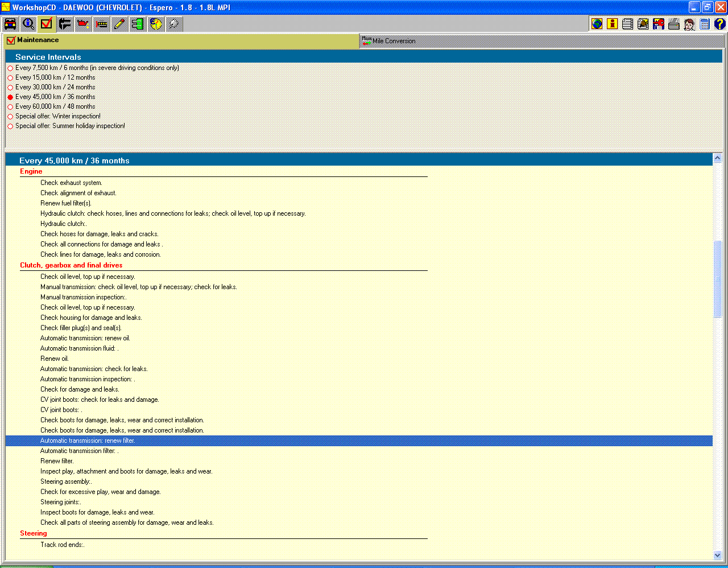Select 'Check exhaust system.' row

pos(359,183)
